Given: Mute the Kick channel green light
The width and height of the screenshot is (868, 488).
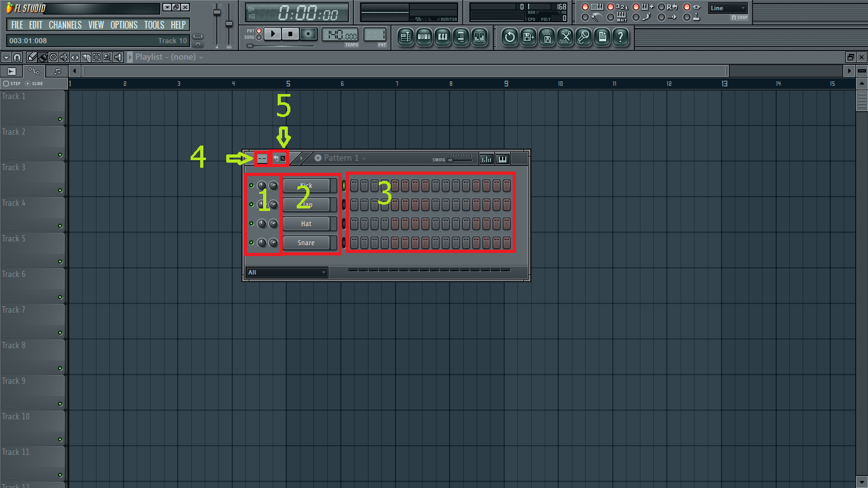Looking at the screenshot, I should [251, 186].
